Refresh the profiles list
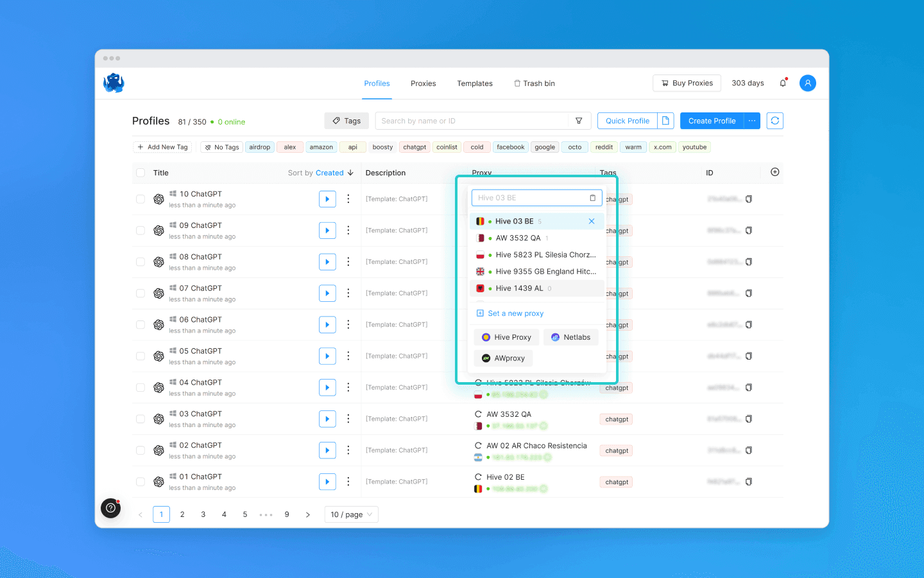 (775, 121)
